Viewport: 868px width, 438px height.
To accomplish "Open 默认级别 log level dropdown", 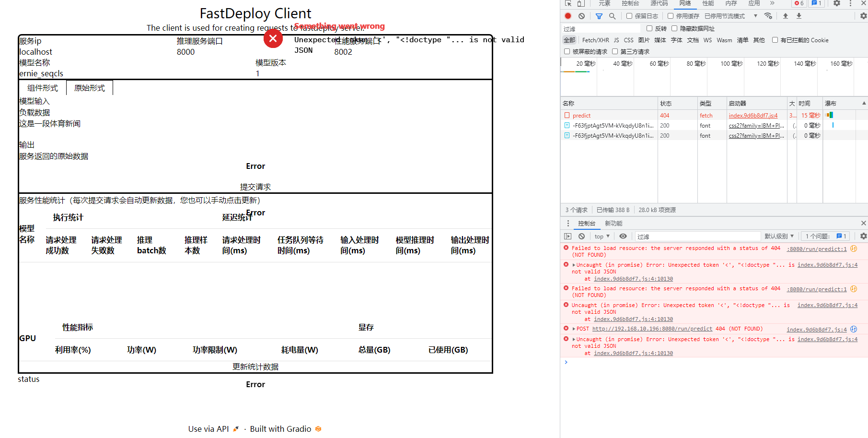I will pos(779,236).
